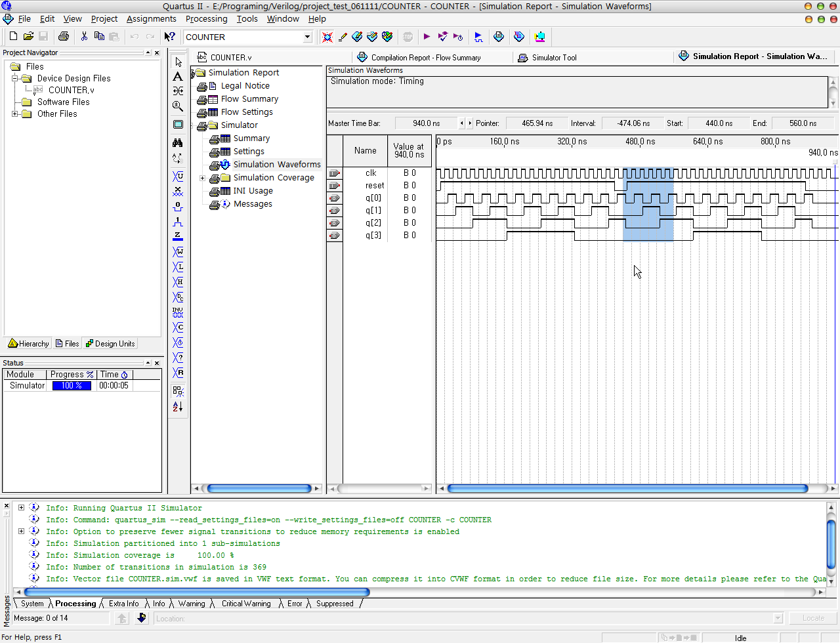Click the Sort (A-Z) waveform icon

click(178, 407)
